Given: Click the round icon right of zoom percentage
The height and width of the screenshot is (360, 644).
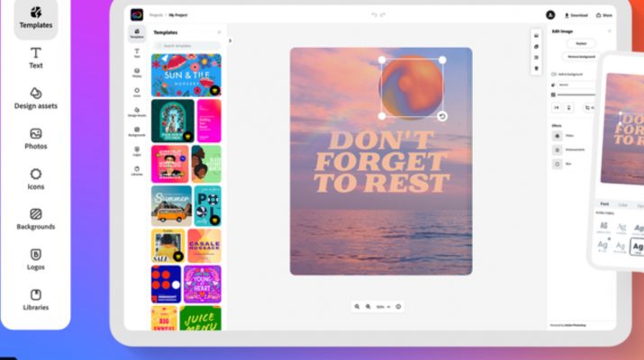Looking at the screenshot, I should click(398, 307).
